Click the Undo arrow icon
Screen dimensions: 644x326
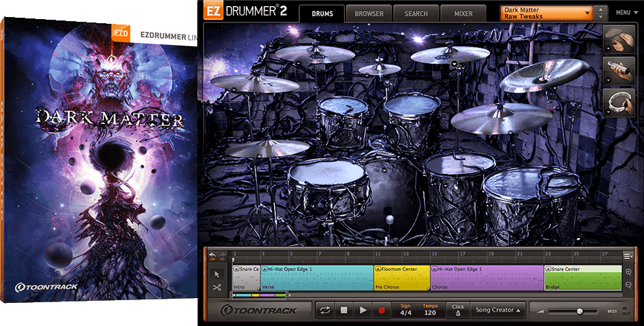pos(213,257)
